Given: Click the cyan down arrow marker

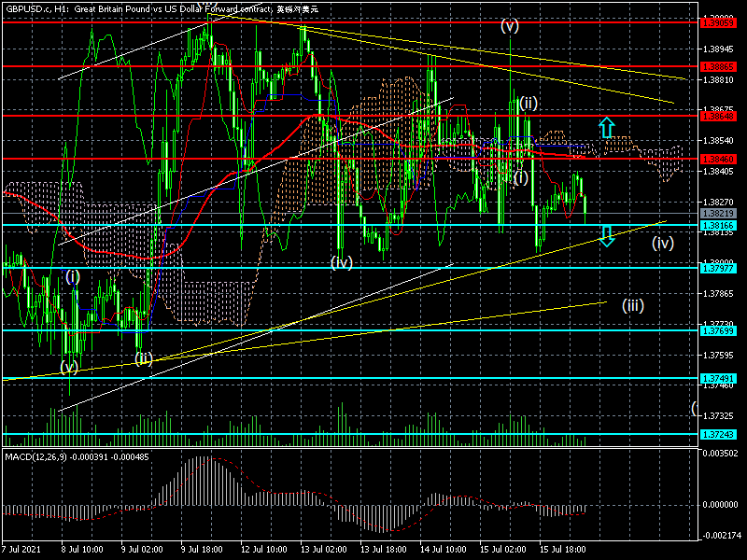Looking at the screenshot, I should tap(606, 236).
